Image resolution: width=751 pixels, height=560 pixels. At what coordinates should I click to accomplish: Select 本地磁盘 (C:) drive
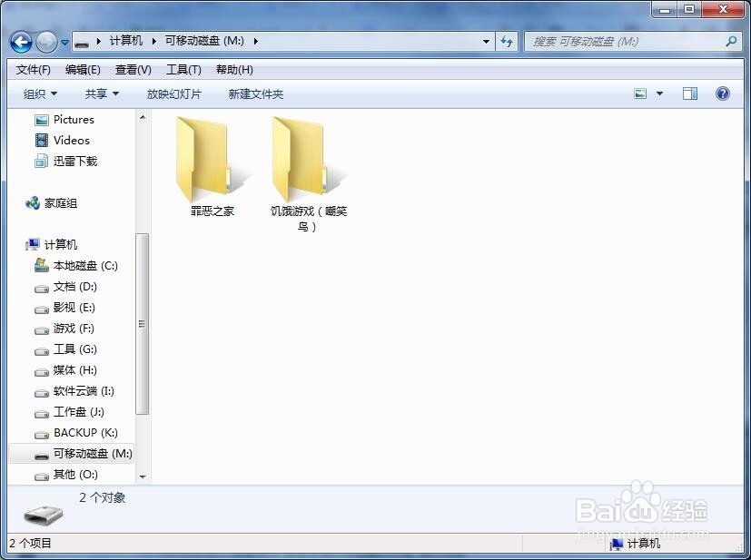[85, 266]
